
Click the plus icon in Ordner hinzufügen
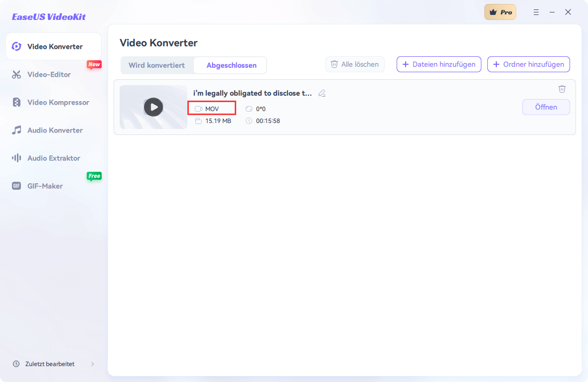(x=496, y=64)
